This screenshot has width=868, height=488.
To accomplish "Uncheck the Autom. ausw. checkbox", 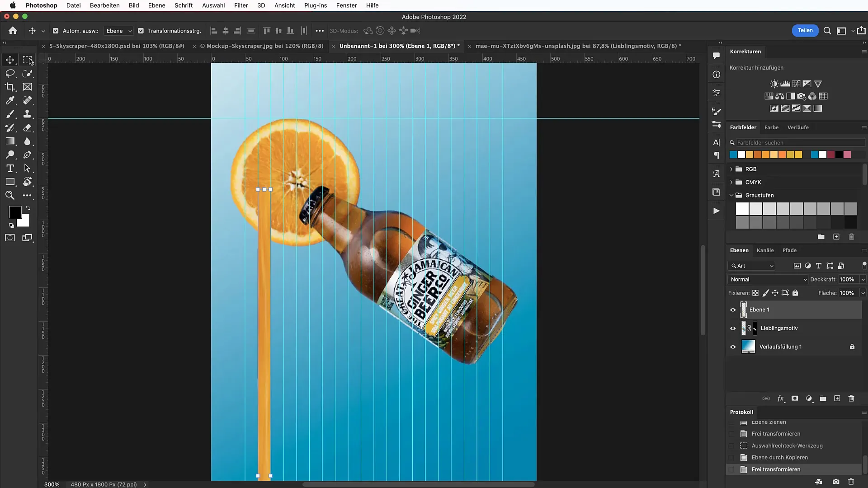I will [x=56, y=31].
